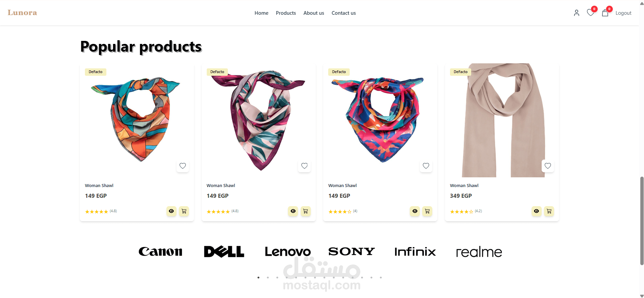Add the first Woman Shawl to cart

[x=184, y=211]
